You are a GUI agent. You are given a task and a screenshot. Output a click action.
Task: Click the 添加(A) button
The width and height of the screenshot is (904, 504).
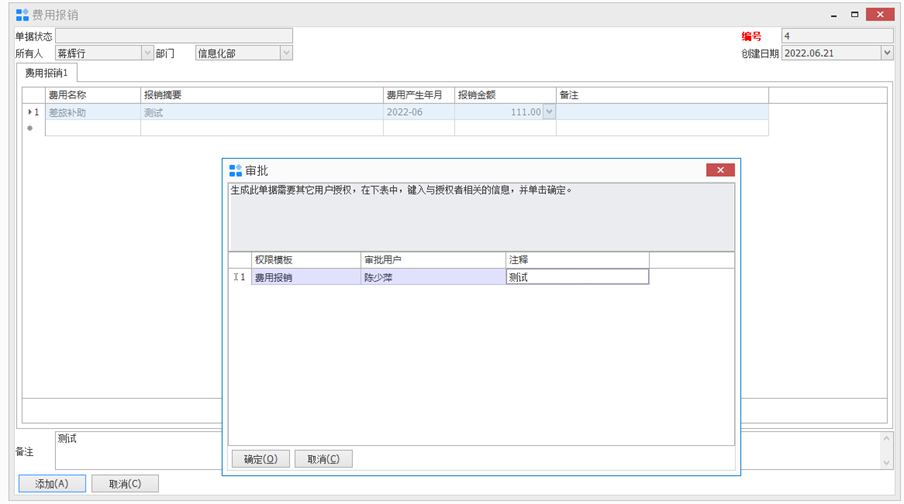52,484
